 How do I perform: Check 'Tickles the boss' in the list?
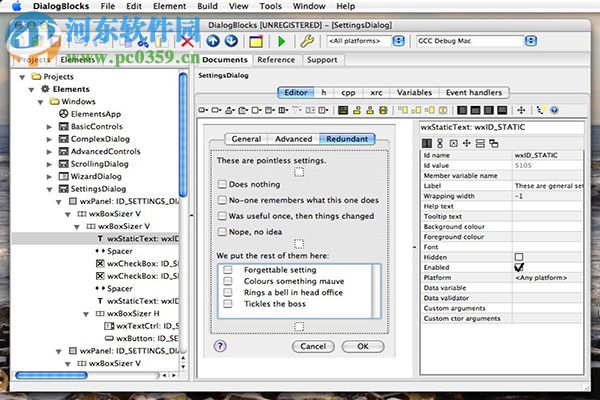coord(228,304)
